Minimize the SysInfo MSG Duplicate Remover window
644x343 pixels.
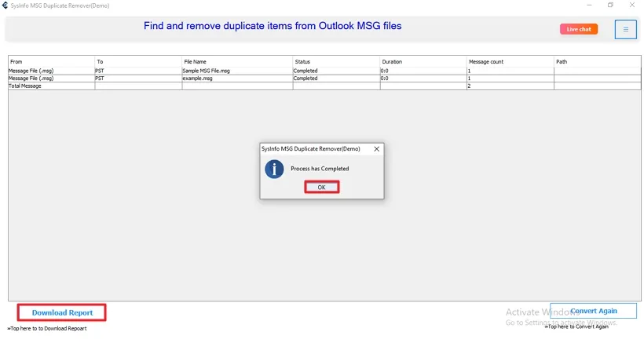pyautogui.click(x=589, y=5)
